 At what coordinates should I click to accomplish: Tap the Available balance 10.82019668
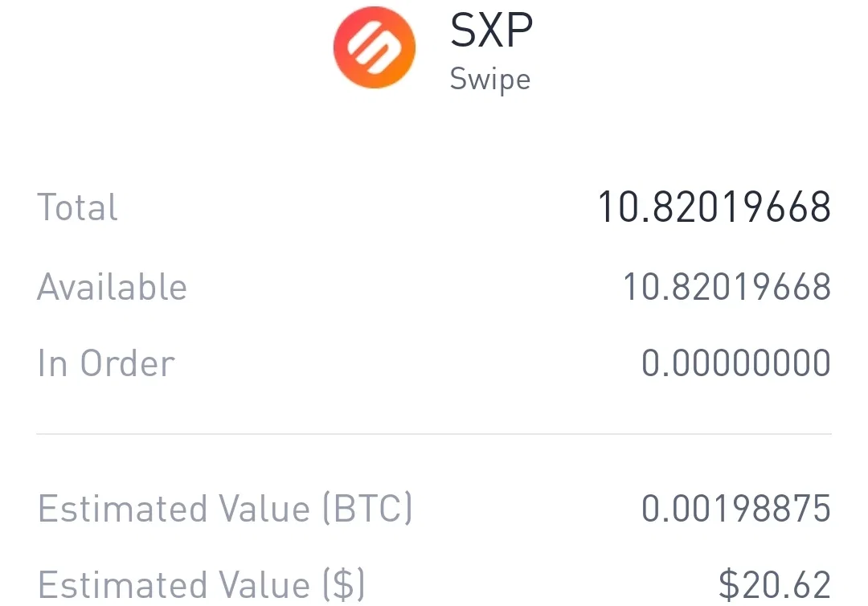click(x=727, y=287)
